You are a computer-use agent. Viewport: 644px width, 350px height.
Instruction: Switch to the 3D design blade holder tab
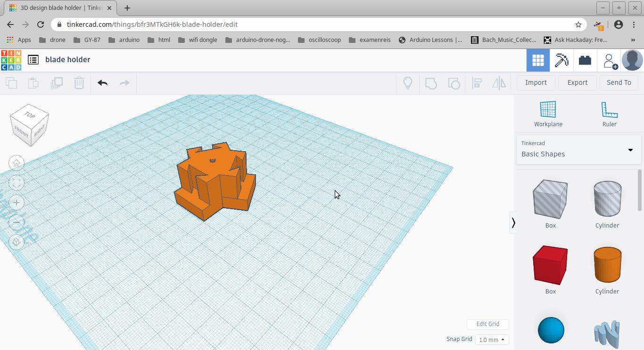pos(60,8)
